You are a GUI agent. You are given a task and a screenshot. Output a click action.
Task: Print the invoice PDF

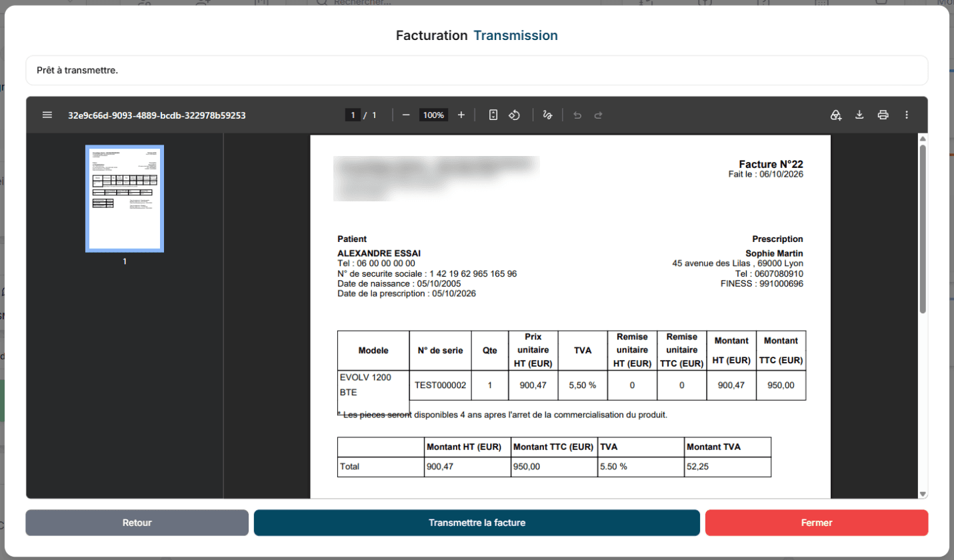(x=883, y=115)
